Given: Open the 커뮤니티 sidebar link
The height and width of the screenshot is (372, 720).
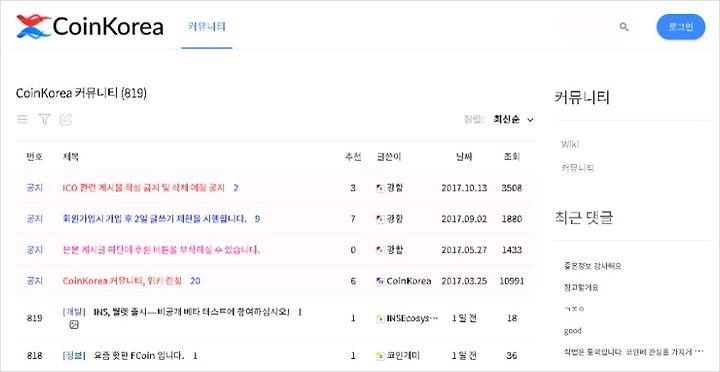Looking at the screenshot, I should coord(577,168).
